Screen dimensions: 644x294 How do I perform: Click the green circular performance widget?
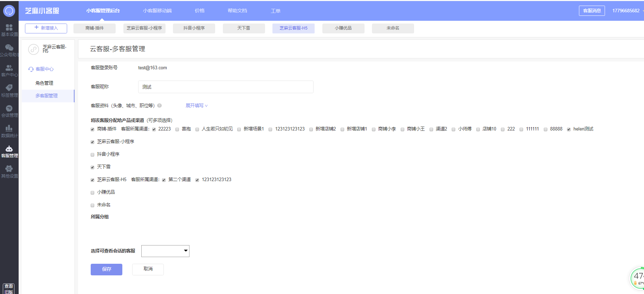point(637,279)
